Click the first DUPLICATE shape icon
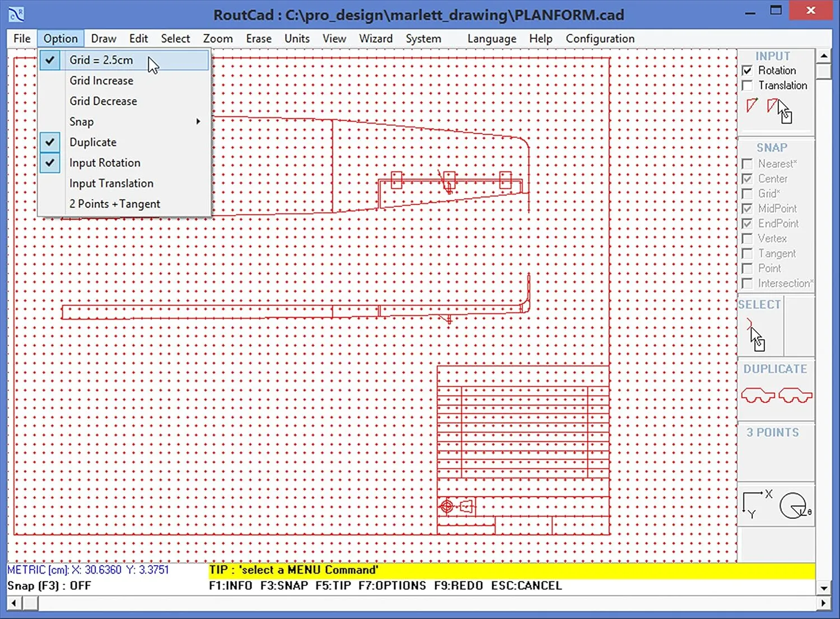This screenshot has height=619, width=840. coord(759,395)
